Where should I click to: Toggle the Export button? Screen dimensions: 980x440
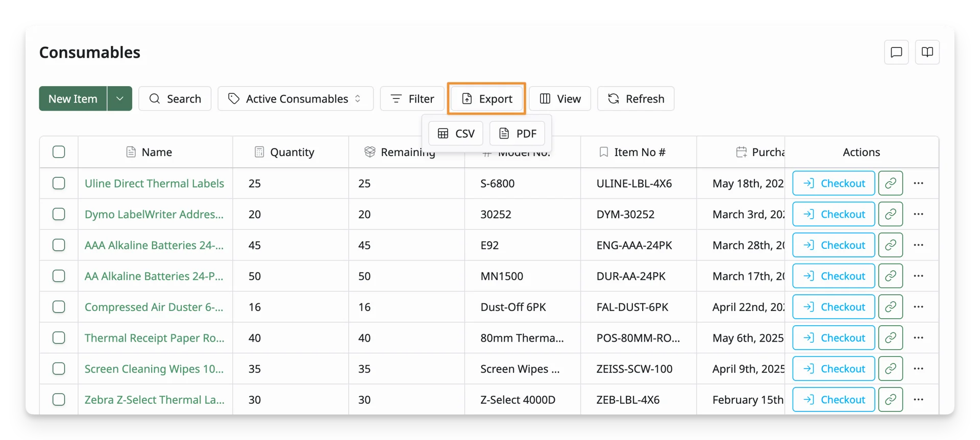tap(486, 98)
